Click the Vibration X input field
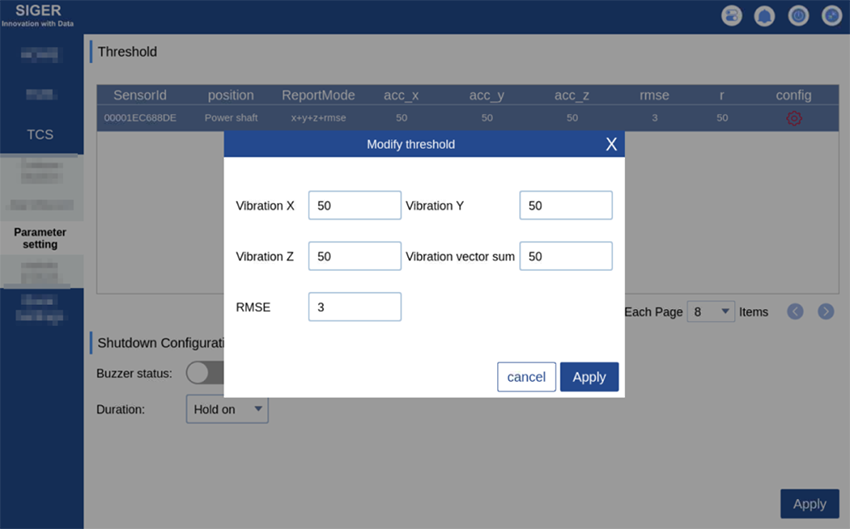This screenshot has height=529, width=850. 354,205
